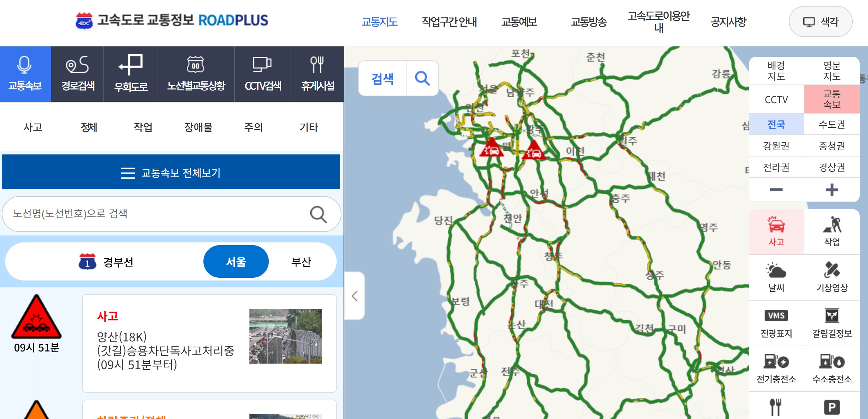Open 교통예보 in top menu
The width and height of the screenshot is (868, 419).
tap(519, 22)
